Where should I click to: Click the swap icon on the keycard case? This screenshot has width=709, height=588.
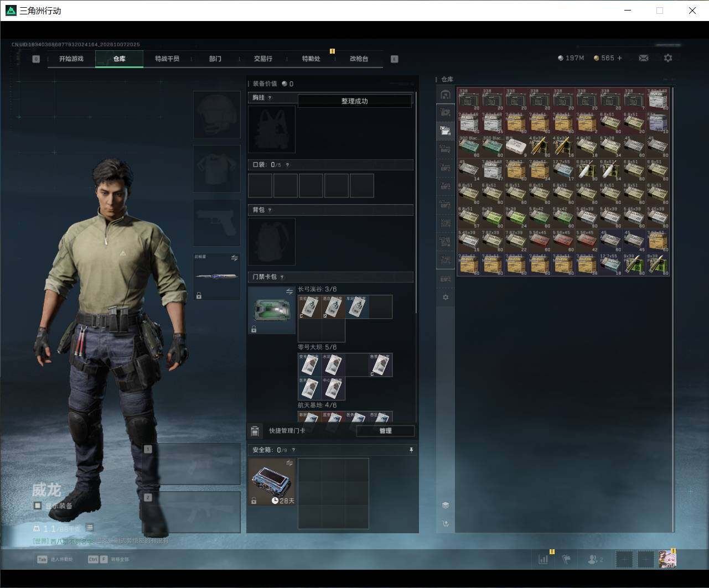[289, 292]
